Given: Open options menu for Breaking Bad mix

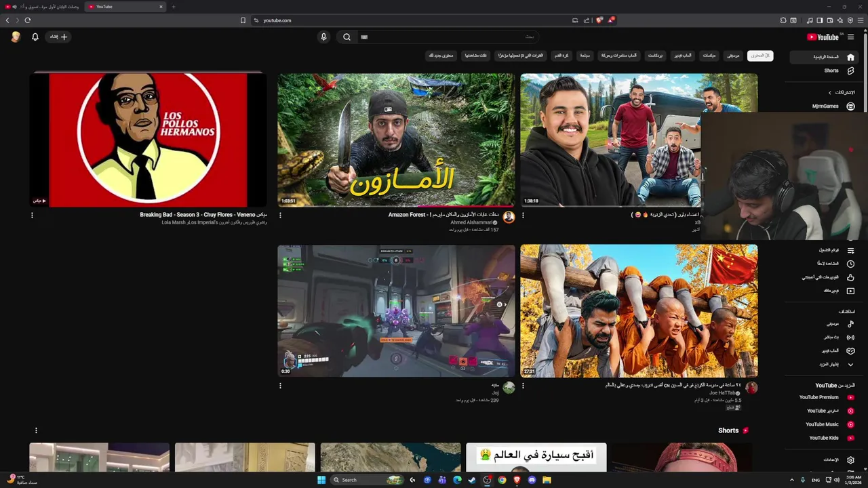Looking at the screenshot, I should (32, 216).
